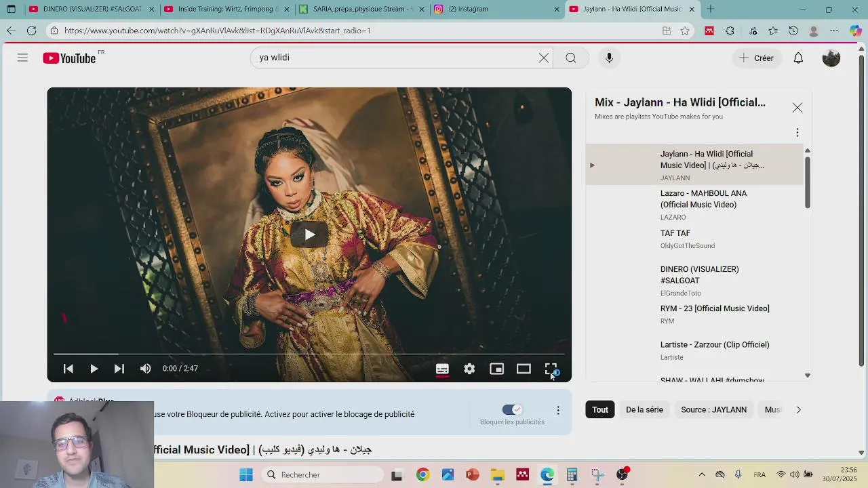Click the large center play button
The height and width of the screenshot is (488, 868).
click(x=309, y=235)
